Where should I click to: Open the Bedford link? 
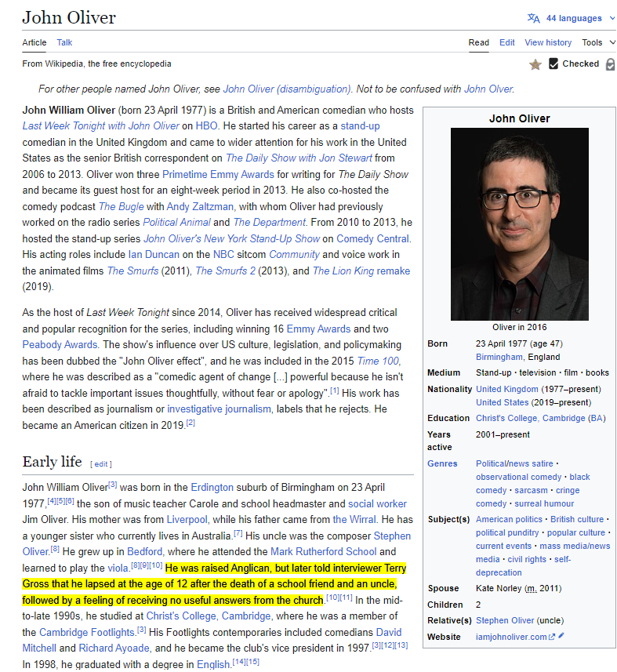(145, 551)
